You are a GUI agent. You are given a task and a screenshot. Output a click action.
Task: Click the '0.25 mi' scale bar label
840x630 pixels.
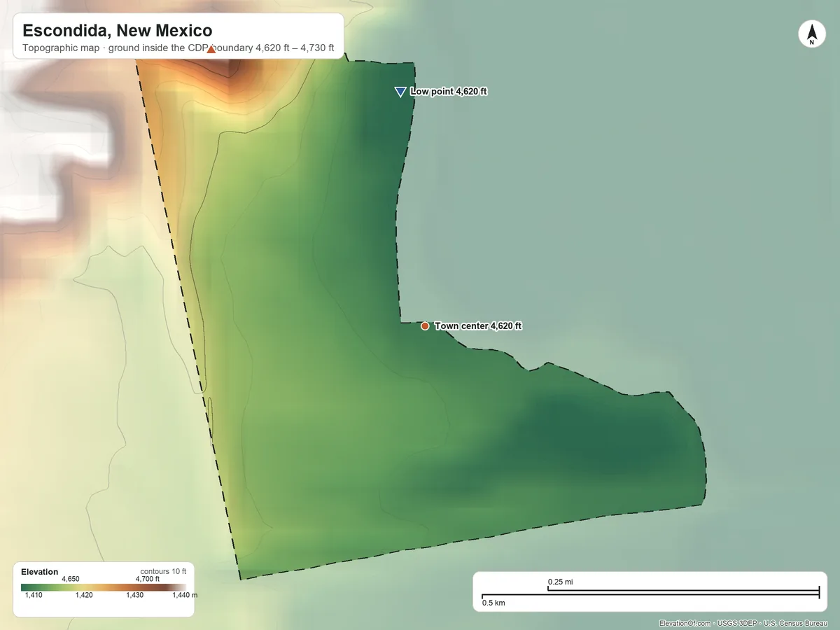coord(560,582)
